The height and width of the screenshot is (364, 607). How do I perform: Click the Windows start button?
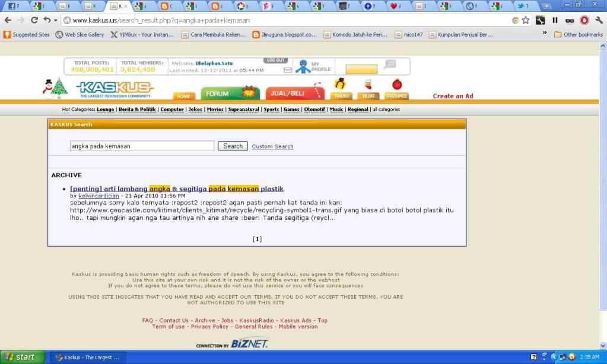[x=22, y=357]
